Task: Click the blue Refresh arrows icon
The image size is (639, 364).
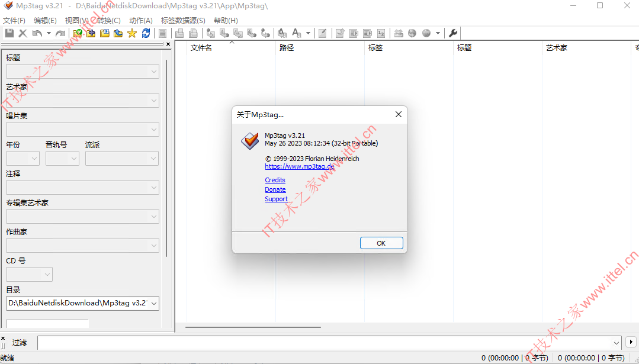Action: (146, 33)
